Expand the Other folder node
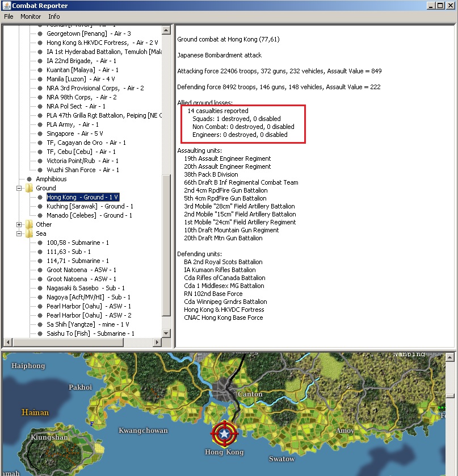 19,224
